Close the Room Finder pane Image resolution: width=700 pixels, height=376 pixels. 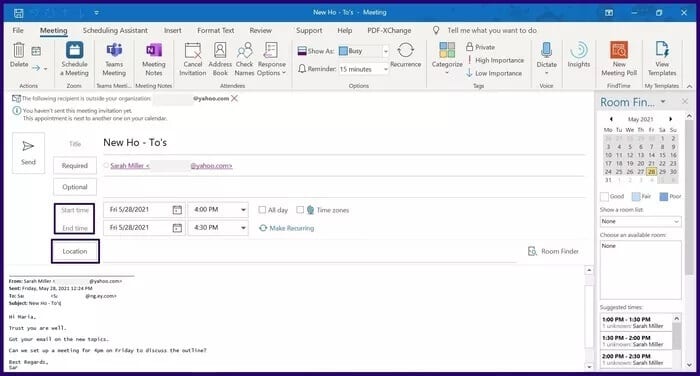pos(685,102)
